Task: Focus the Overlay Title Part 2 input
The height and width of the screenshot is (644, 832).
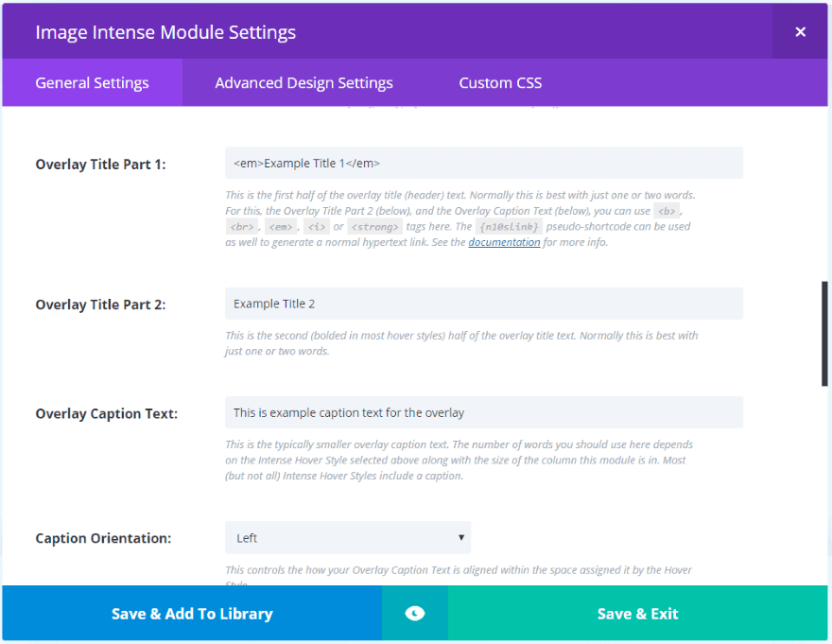Action: coord(483,304)
